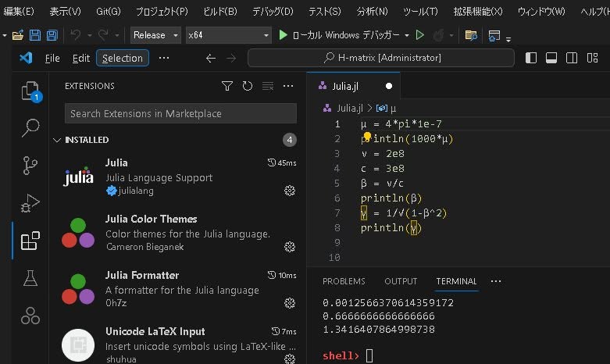
Task: Refresh the extensions list
Action: [x=248, y=86]
